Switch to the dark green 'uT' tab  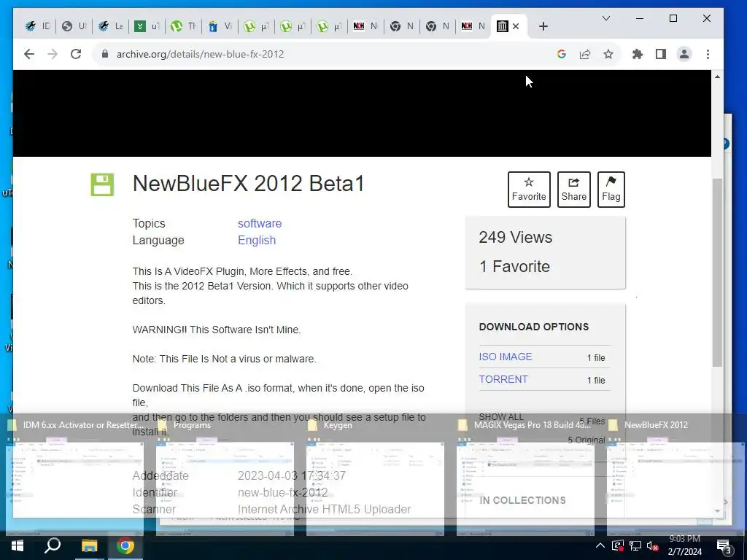(147, 26)
